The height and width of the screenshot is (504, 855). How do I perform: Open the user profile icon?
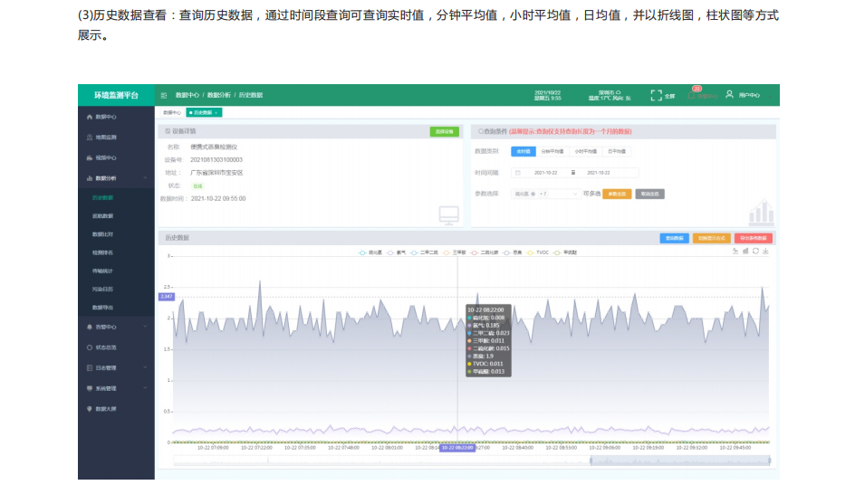729,94
